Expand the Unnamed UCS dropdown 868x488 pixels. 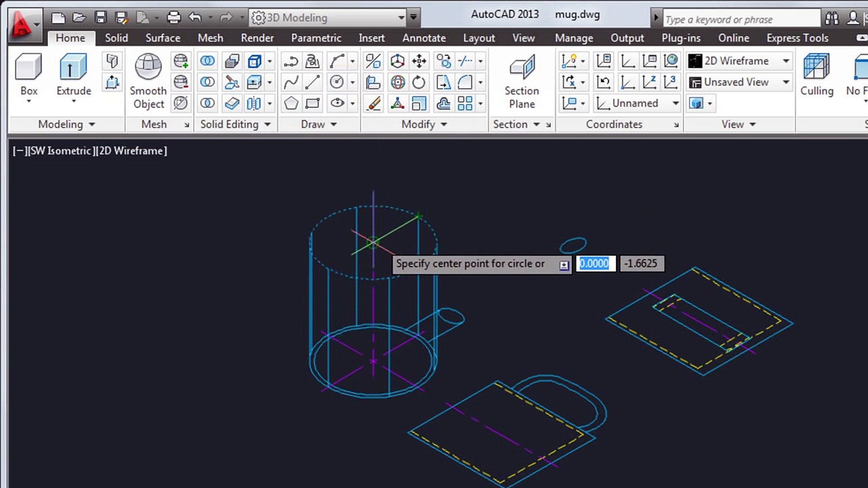675,103
